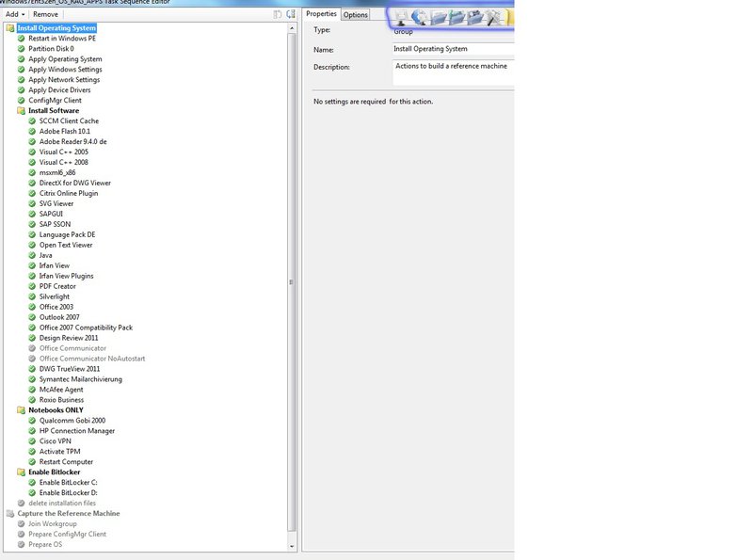Click the grey icon beside Office Communicator NoAutostart
This screenshot has height=560, width=753.
coord(32,359)
